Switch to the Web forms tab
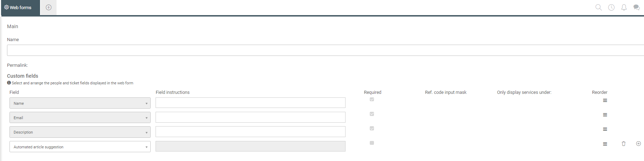 [x=20, y=7]
